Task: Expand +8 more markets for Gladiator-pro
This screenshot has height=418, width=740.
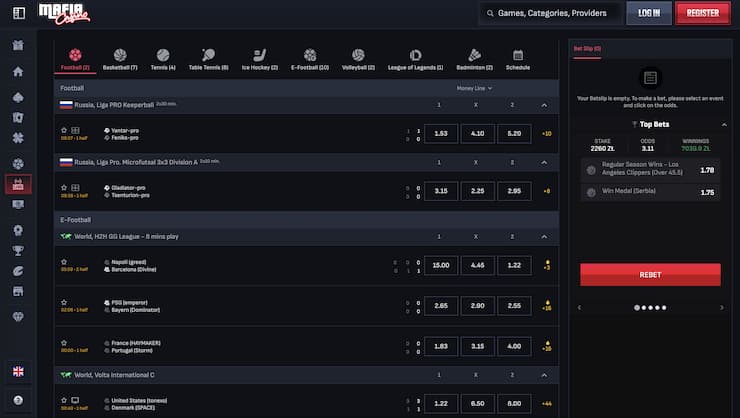Action: 547,191
